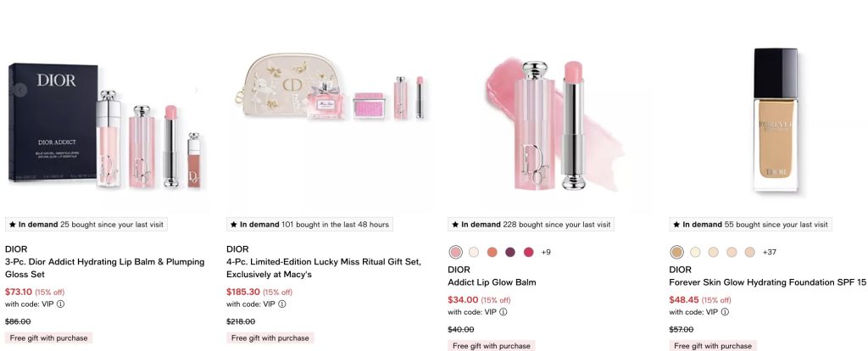Select the selected pink Lip Glow Balm swatch

pos(455,252)
